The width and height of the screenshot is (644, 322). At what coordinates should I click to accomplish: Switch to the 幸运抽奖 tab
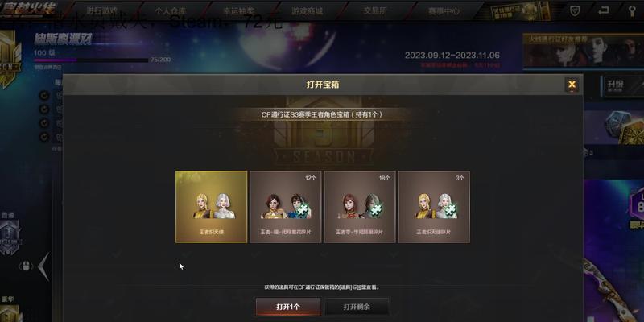click(x=238, y=11)
